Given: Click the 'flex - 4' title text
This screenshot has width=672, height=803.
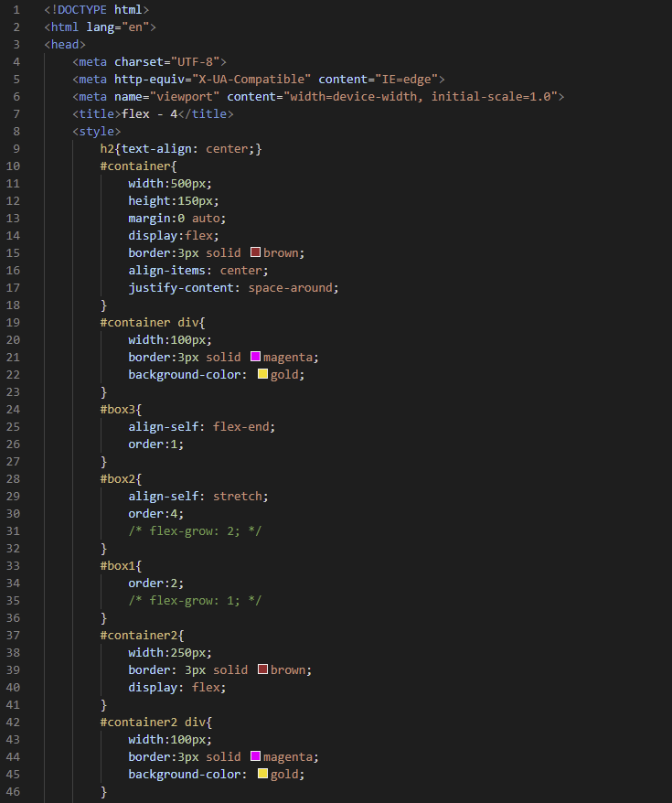Looking at the screenshot, I should click(149, 114).
